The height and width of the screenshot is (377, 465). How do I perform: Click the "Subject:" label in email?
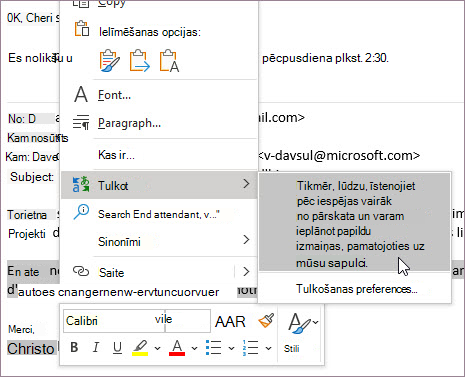[32, 177]
